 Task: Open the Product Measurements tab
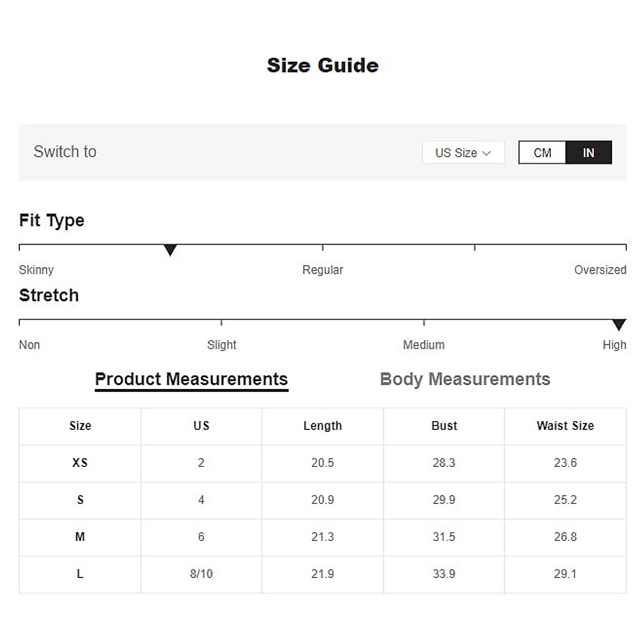click(x=191, y=379)
